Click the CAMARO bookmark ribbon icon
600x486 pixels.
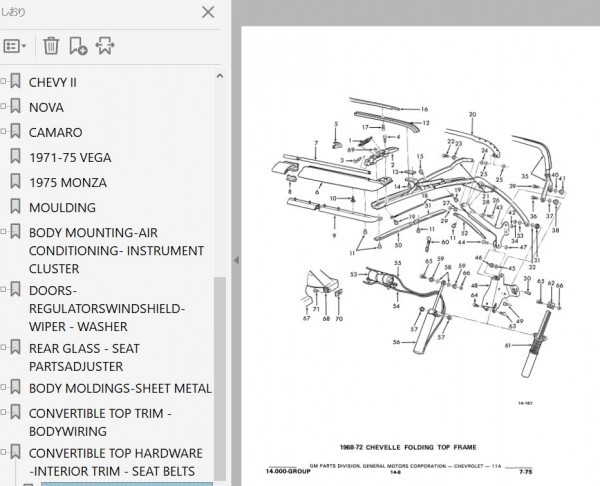click(x=15, y=131)
